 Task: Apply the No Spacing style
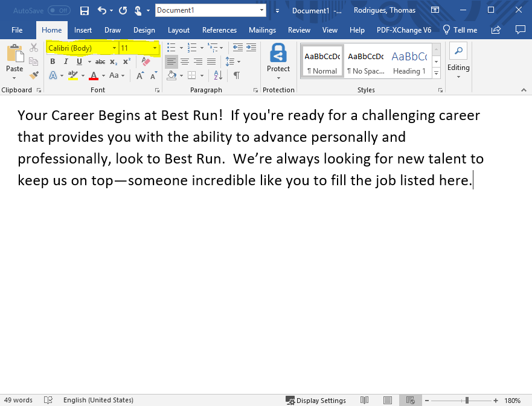click(x=366, y=62)
